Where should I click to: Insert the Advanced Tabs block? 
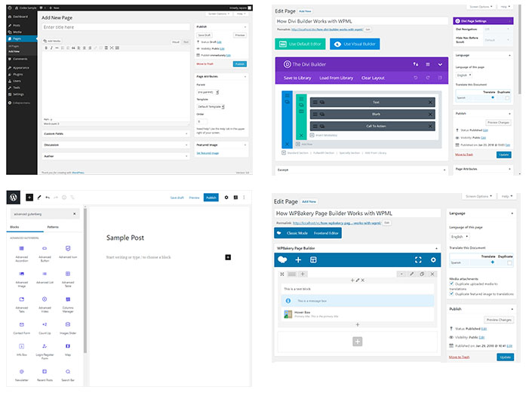21,305
